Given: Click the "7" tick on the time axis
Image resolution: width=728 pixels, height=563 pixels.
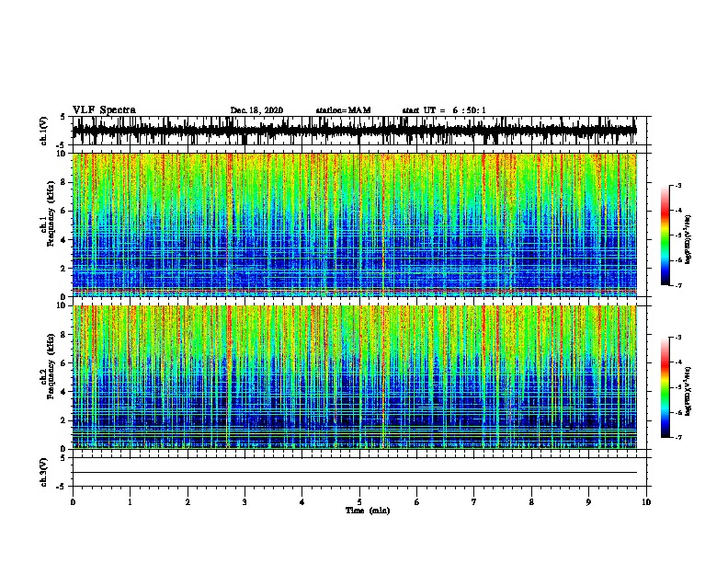Looking at the screenshot, I should (474, 502).
